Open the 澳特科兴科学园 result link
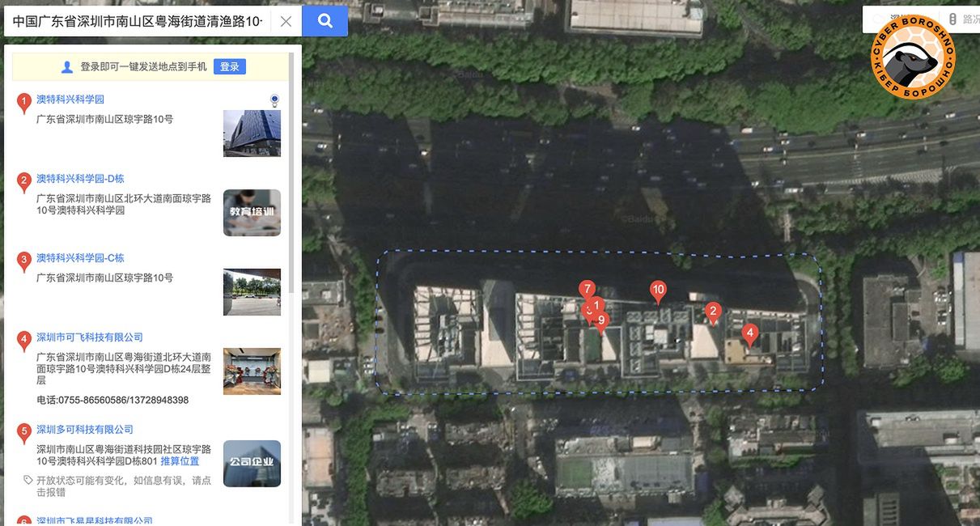This screenshot has height=526, width=980. 70,100
